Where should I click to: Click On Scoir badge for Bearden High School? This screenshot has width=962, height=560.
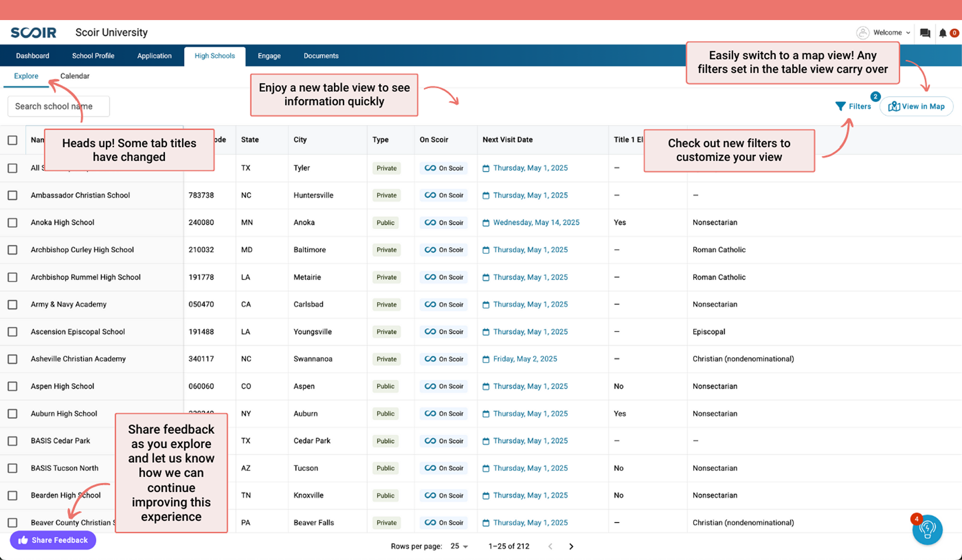(x=444, y=495)
